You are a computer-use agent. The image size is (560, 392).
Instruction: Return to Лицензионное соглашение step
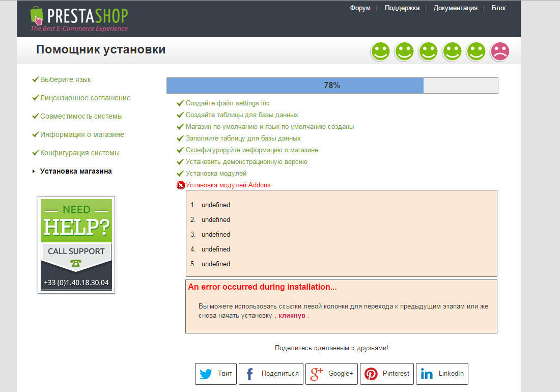tap(85, 98)
